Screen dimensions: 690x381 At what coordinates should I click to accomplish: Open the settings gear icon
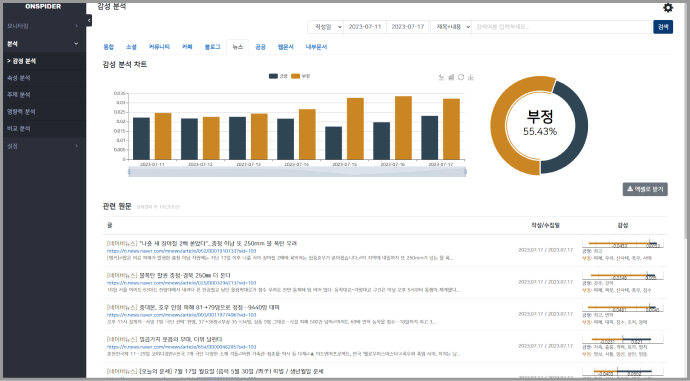[668, 7]
